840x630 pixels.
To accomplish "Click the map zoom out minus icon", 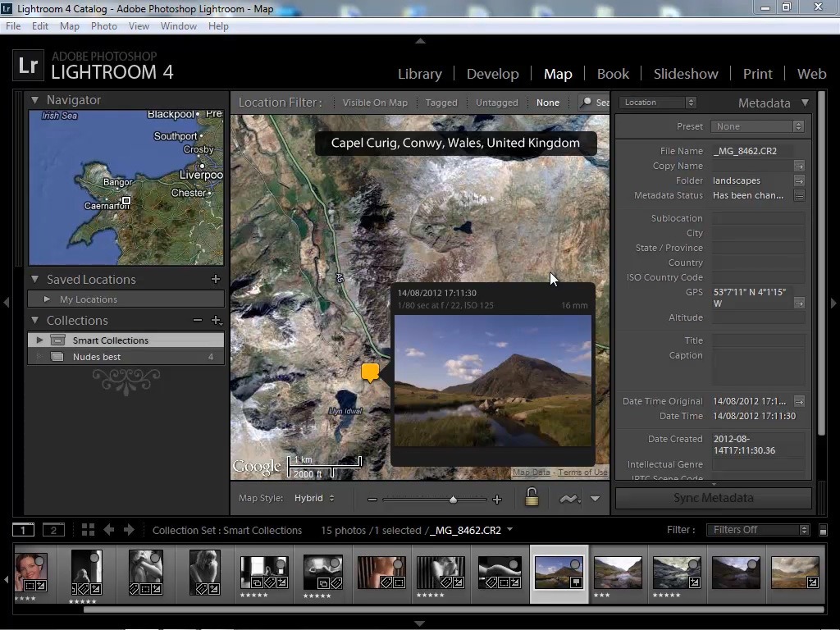I will pos(372,500).
